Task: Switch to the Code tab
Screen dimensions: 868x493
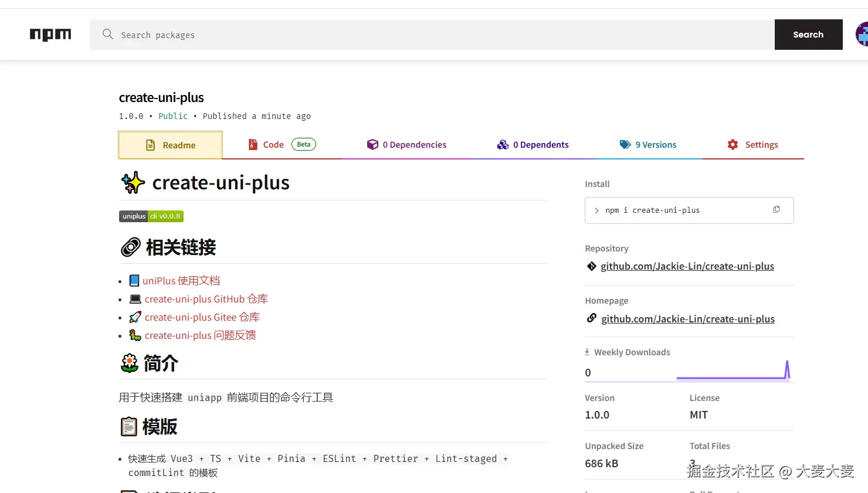Action: pyautogui.click(x=282, y=144)
